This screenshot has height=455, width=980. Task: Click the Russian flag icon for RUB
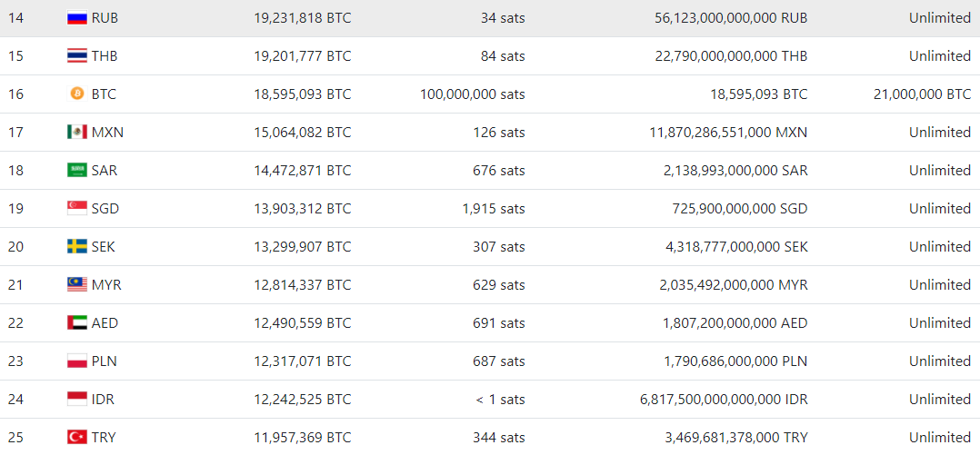pos(76,18)
